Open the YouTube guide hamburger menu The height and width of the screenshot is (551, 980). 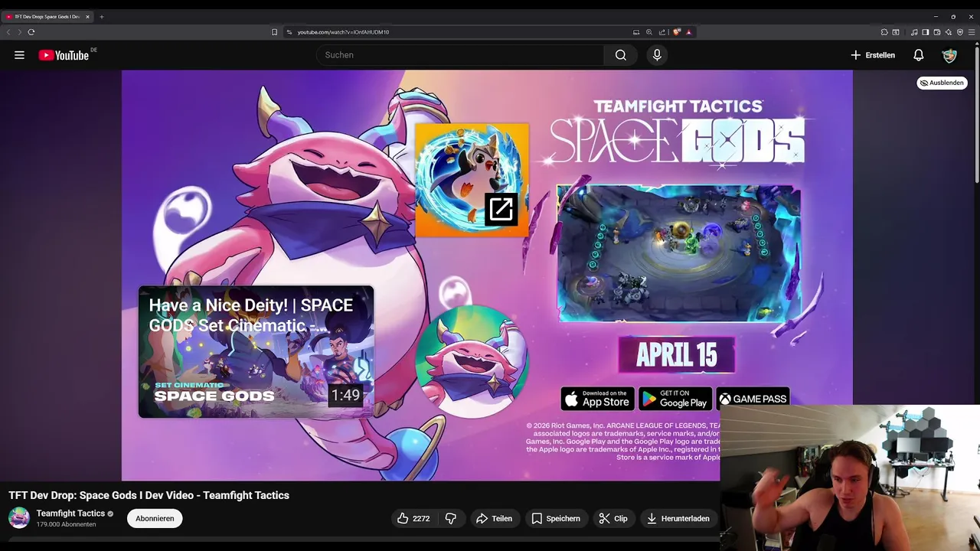coord(19,55)
